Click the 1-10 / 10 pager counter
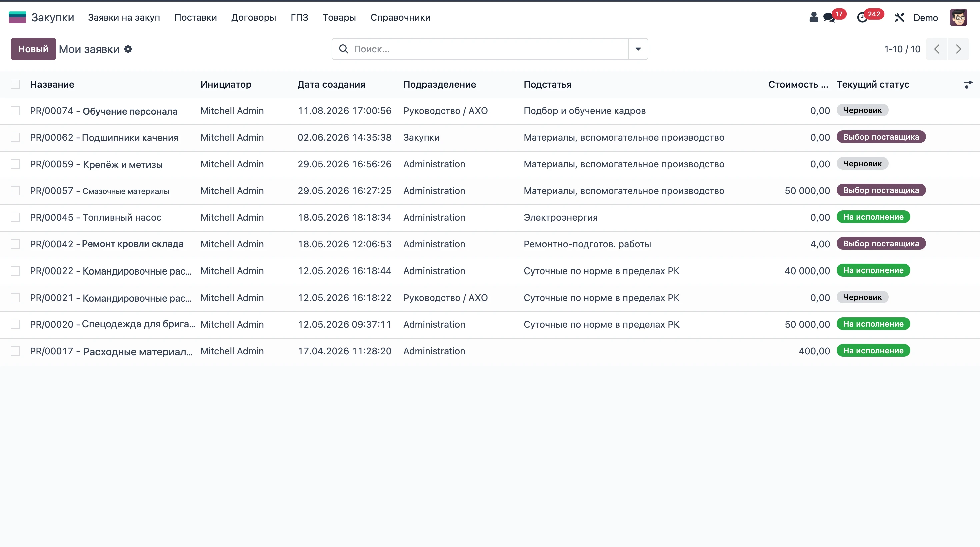Screen dimensions: 980x547 click(x=902, y=49)
